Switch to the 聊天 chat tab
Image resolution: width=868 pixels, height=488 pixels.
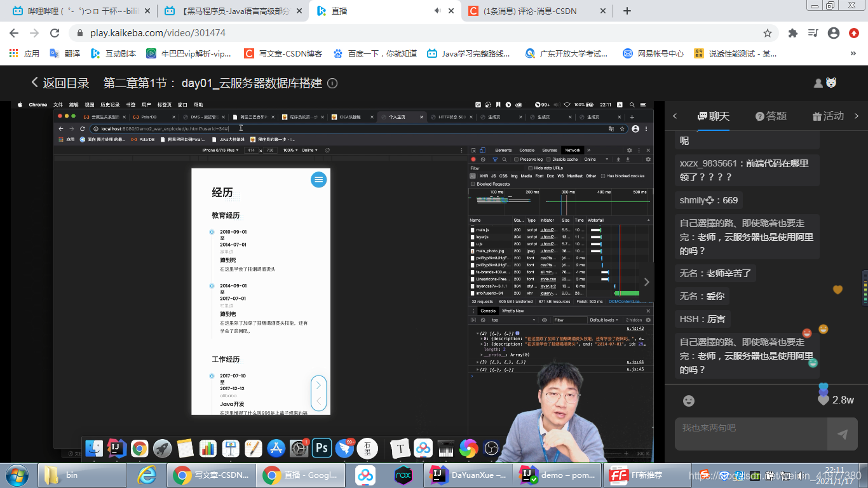click(714, 116)
